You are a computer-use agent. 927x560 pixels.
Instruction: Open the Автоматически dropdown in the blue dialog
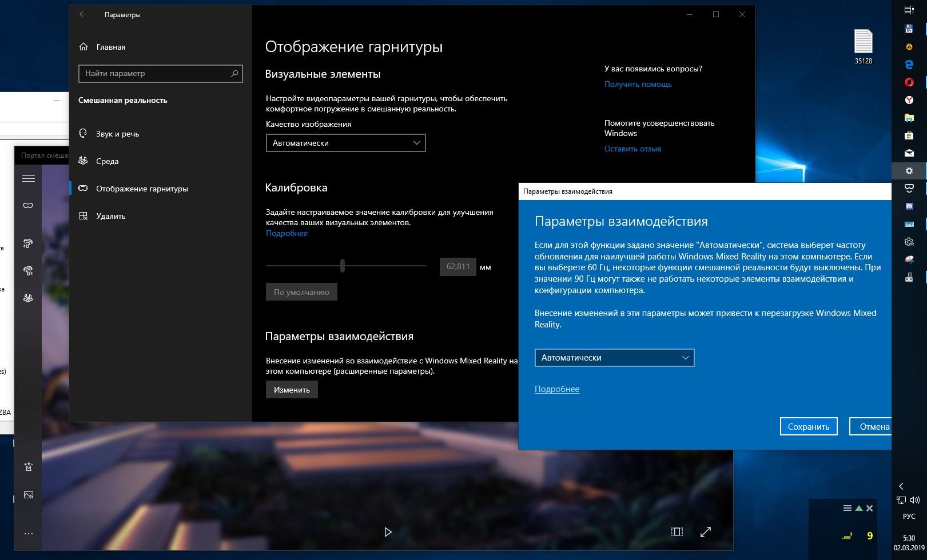click(x=614, y=358)
